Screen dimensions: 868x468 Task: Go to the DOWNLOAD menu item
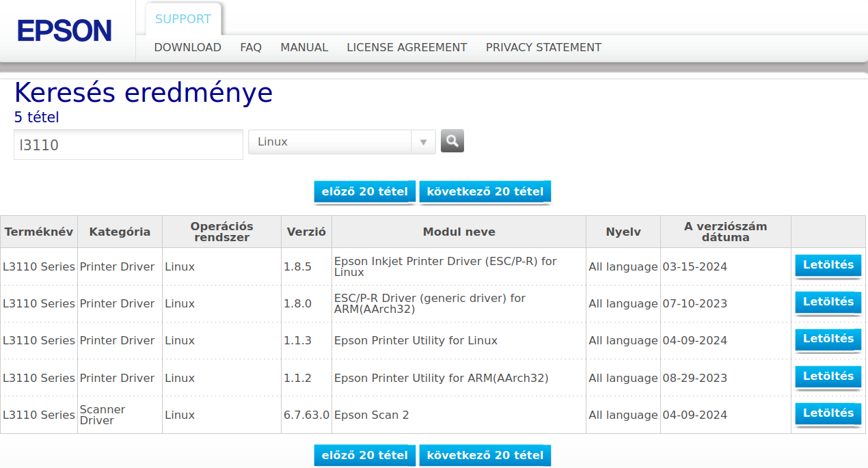click(x=188, y=48)
